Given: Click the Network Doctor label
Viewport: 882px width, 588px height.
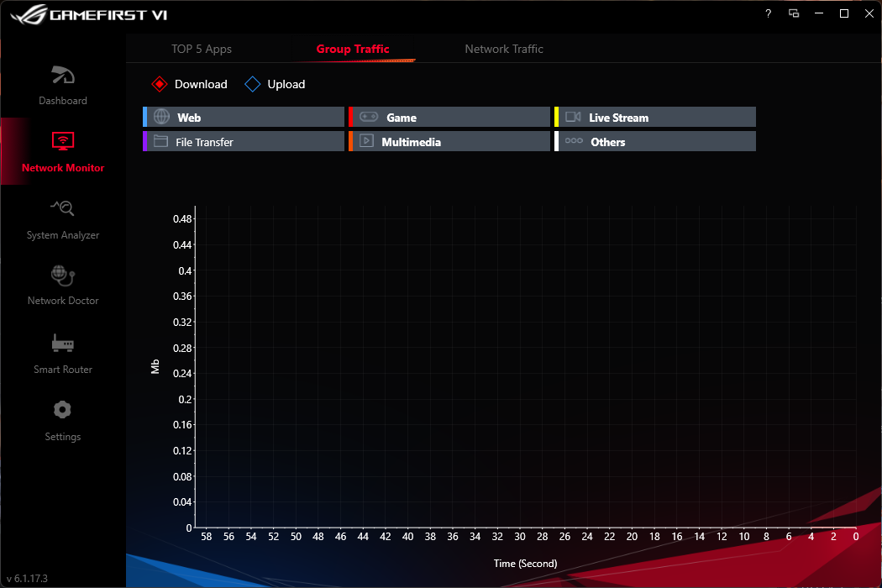Looking at the screenshot, I should [x=63, y=301].
